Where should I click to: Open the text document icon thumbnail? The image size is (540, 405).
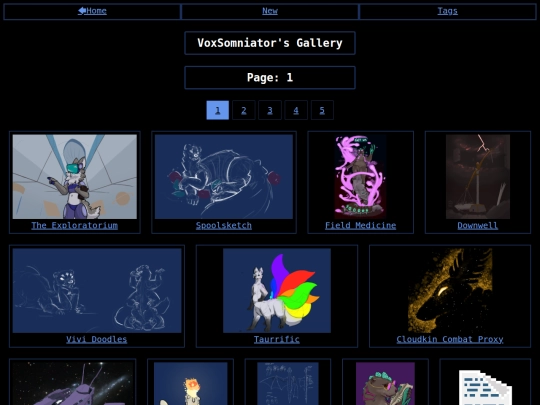[x=485, y=387]
